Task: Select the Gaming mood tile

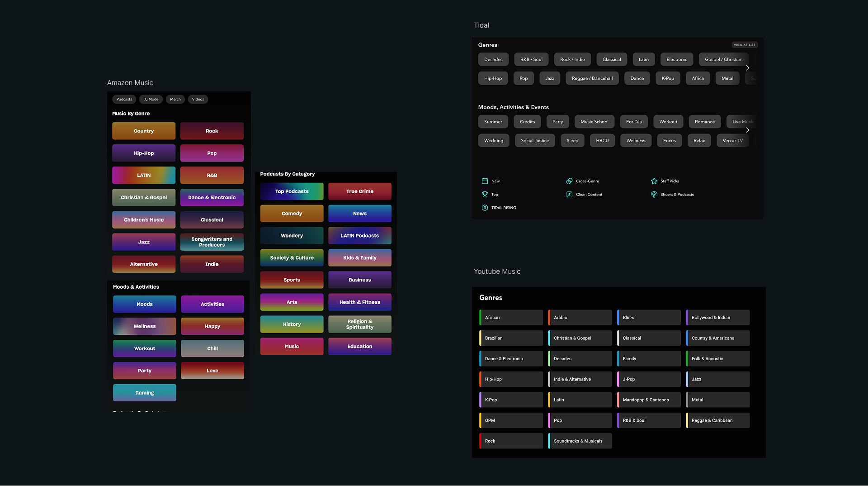Action: point(145,393)
